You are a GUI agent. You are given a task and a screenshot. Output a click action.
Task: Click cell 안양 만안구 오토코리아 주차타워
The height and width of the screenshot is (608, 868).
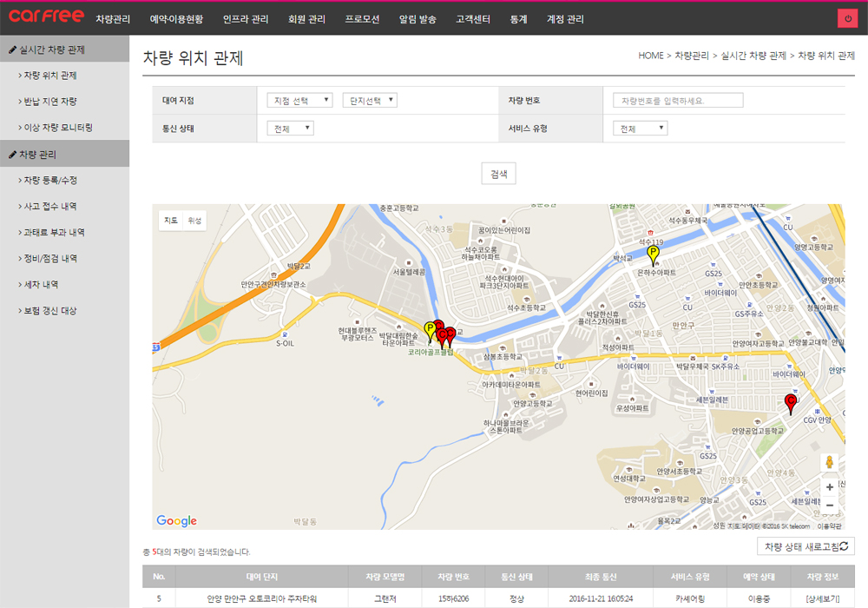262,598
